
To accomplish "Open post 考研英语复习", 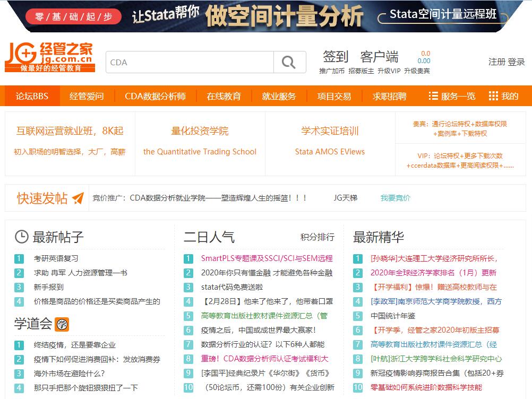I will 56,258.
